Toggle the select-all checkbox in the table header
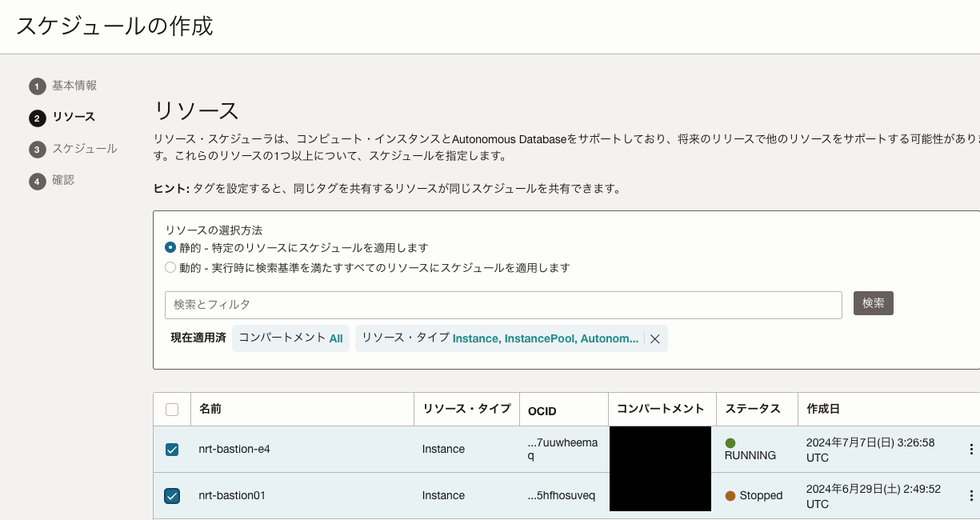The height and width of the screenshot is (520, 980). [172, 408]
